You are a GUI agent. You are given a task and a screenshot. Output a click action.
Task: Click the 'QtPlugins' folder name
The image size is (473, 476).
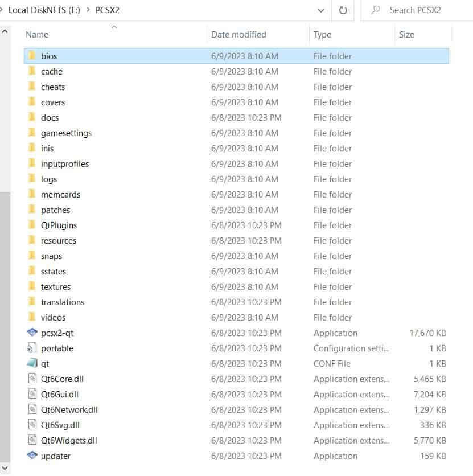pos(59,225)
